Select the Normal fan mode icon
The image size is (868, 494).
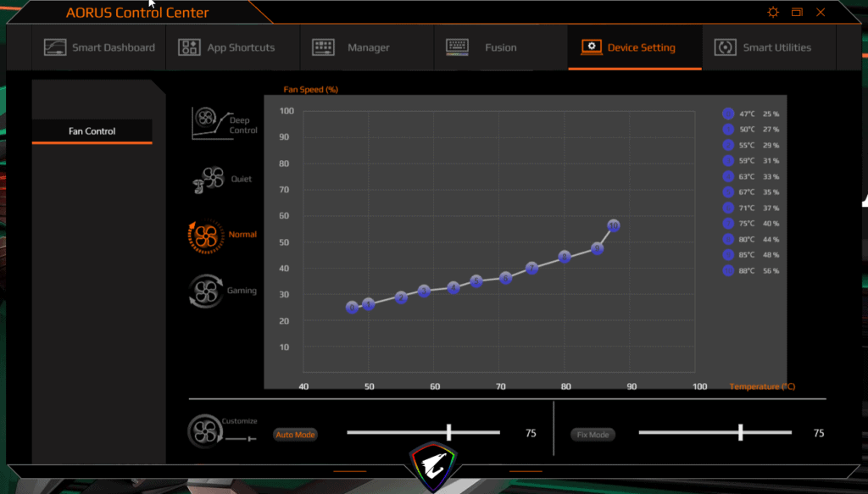[205, 236]
